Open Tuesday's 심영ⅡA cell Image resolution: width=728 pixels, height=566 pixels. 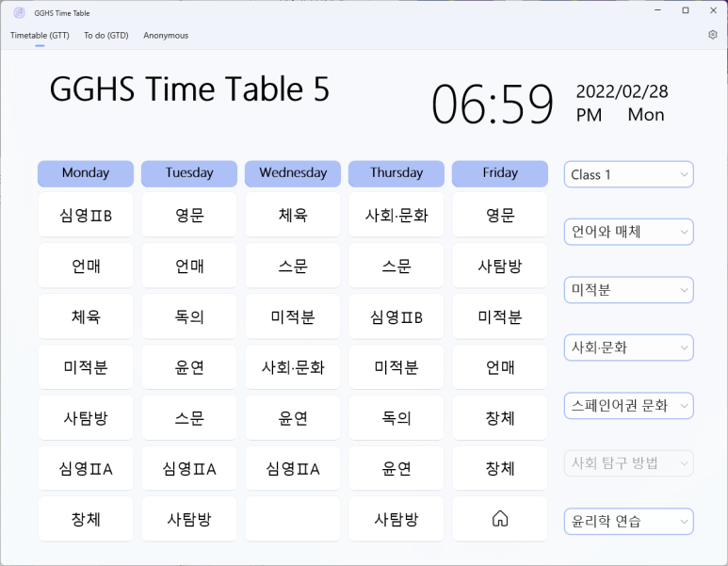pos(189,468)
